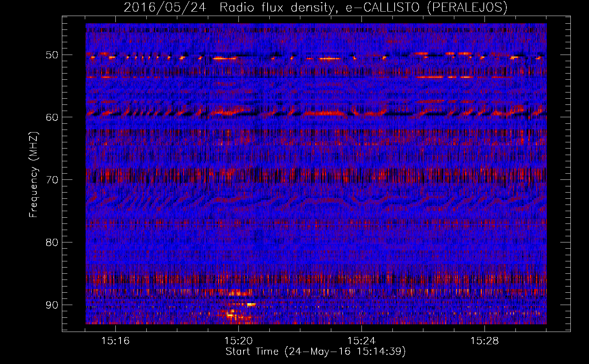Click the 90 frequency tick label
This screenshot has height=364, width=589.
(52, 305)
